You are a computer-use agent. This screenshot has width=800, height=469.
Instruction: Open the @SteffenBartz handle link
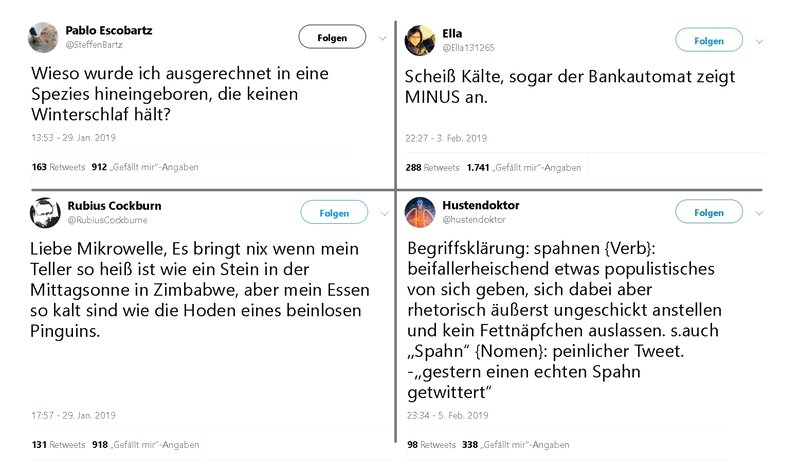point(94,45)
